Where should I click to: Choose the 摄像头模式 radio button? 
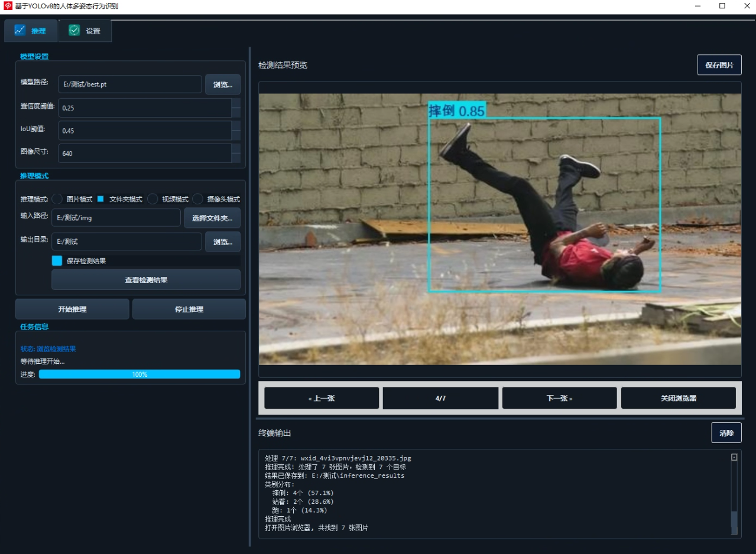(x=198, y=199)
